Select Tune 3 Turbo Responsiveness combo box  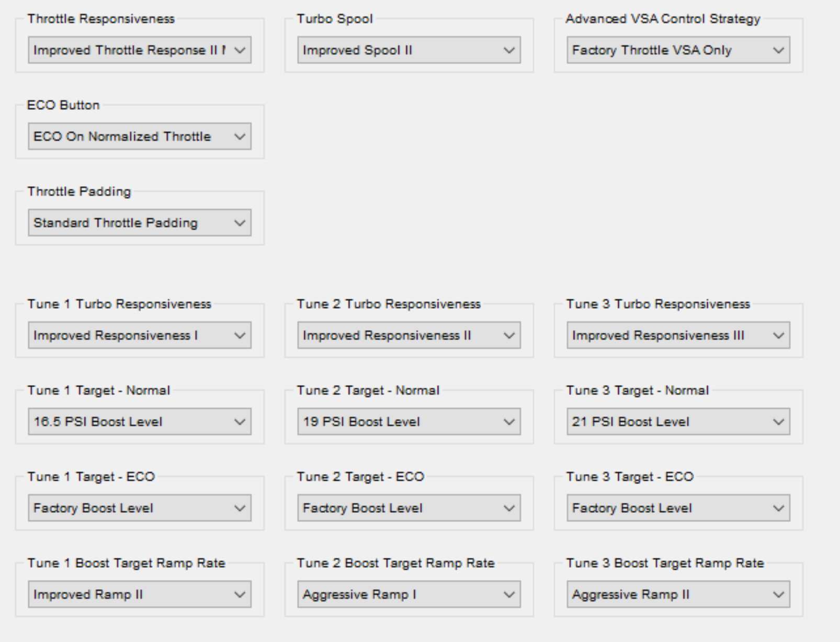coord(678,335)
